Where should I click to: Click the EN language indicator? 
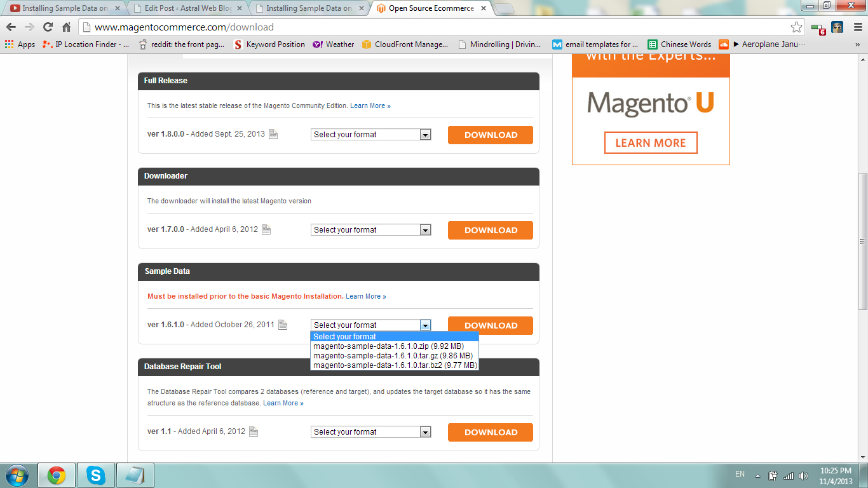click(740, 474)
